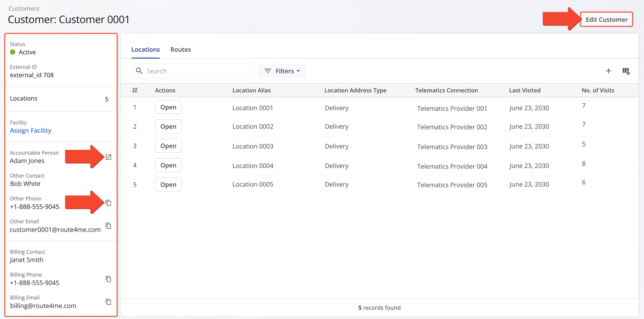The width and height of the screenshot is (644, 319).
Task: Open Location 0003 using its Open button
Action: coord(168,146)
